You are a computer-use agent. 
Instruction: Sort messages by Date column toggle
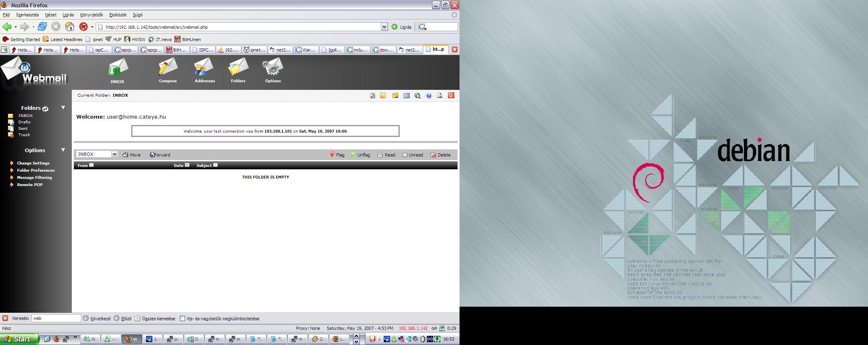pyautogui.click(x=187, y=165)
